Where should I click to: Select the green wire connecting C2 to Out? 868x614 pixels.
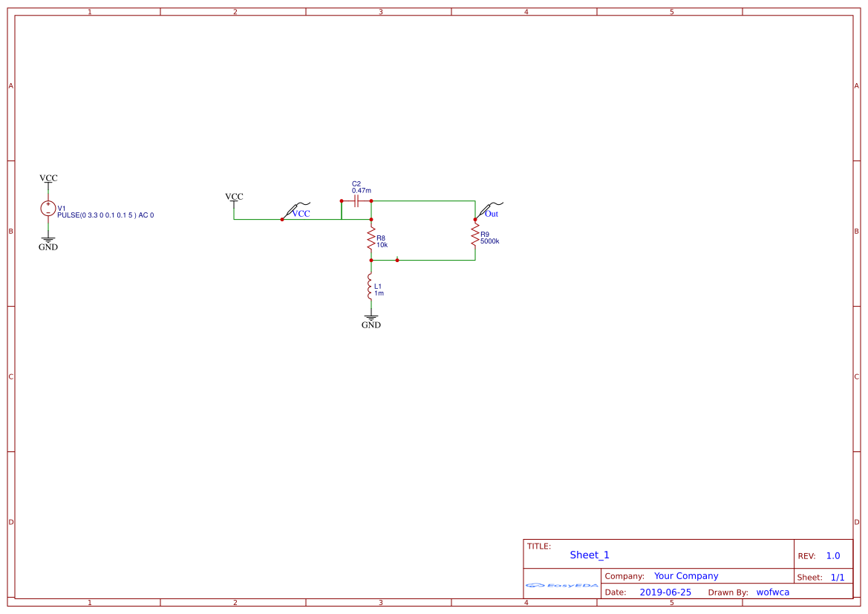423,200
